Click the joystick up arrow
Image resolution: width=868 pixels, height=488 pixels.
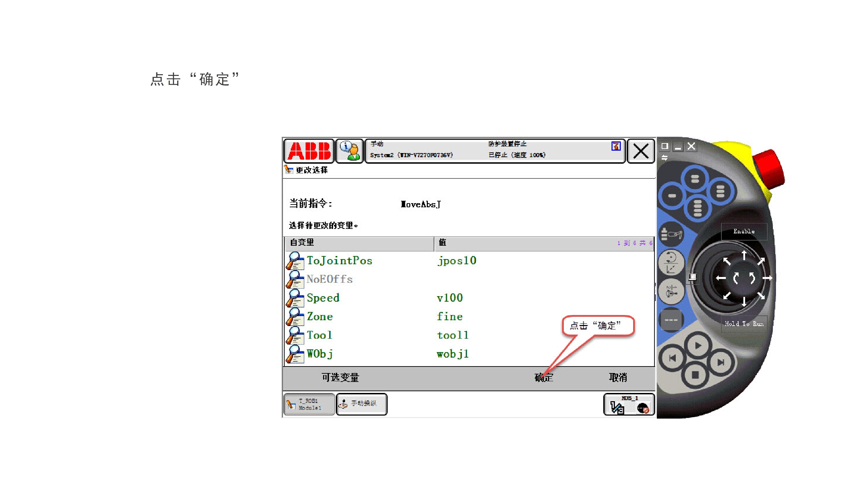(x=744, y=255)
